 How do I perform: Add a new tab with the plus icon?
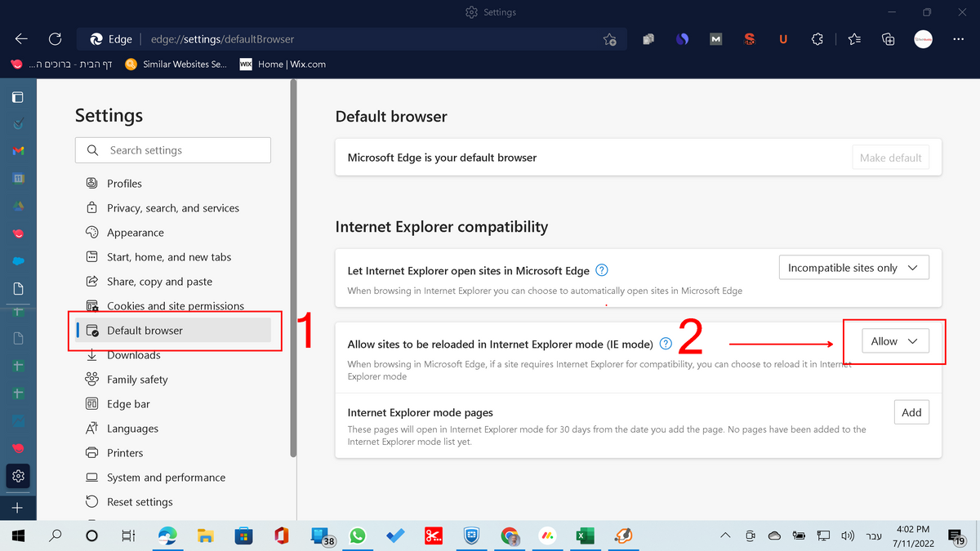click(18, 508)
